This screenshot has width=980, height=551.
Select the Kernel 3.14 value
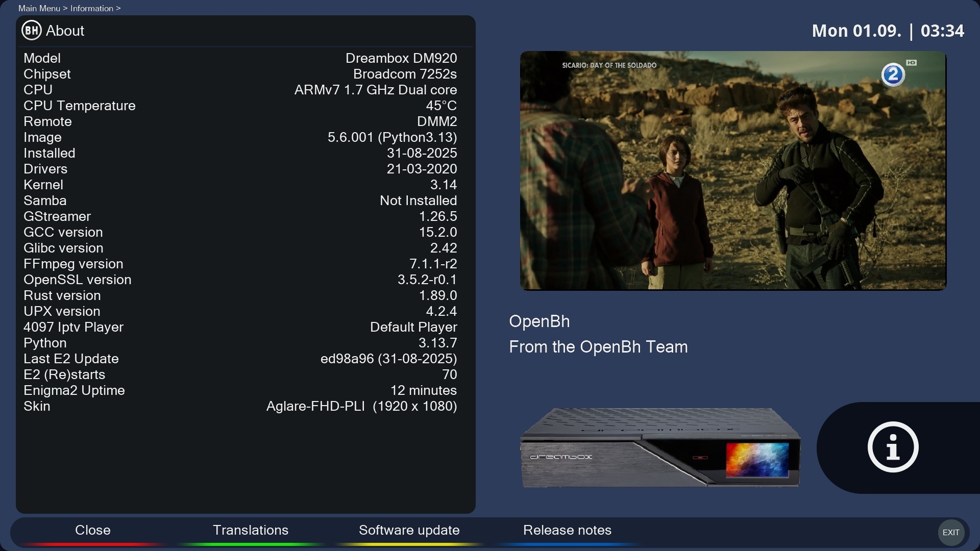point(444,185)
